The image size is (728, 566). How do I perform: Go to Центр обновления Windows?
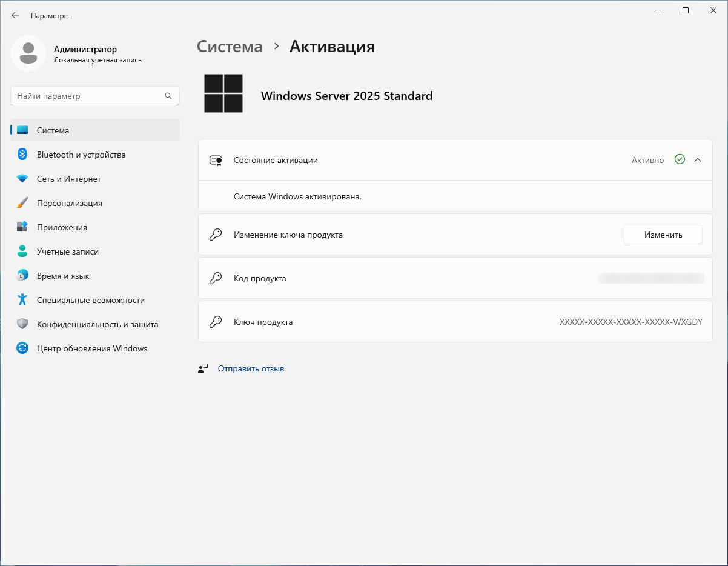[95, 348]
